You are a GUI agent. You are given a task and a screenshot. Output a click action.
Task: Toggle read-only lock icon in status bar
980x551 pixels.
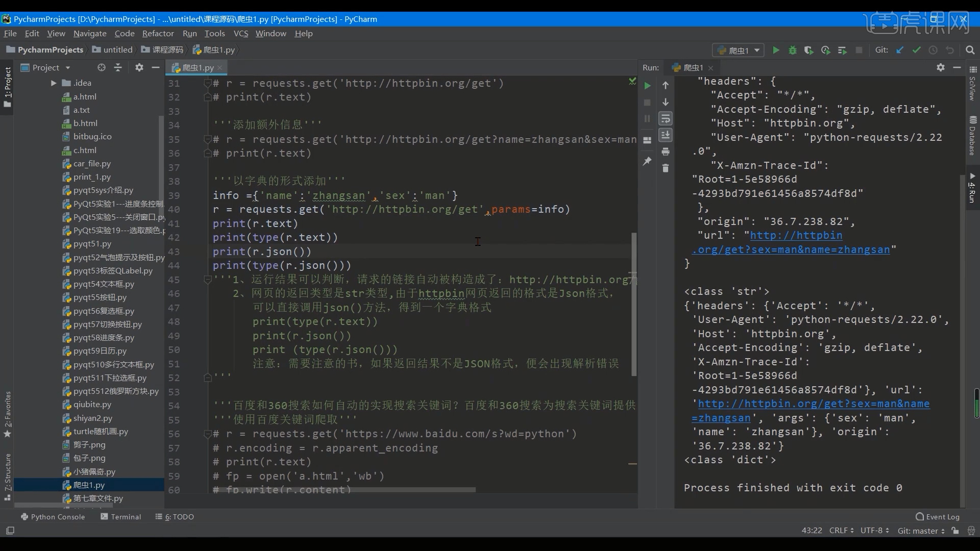(x=955, y=531)
